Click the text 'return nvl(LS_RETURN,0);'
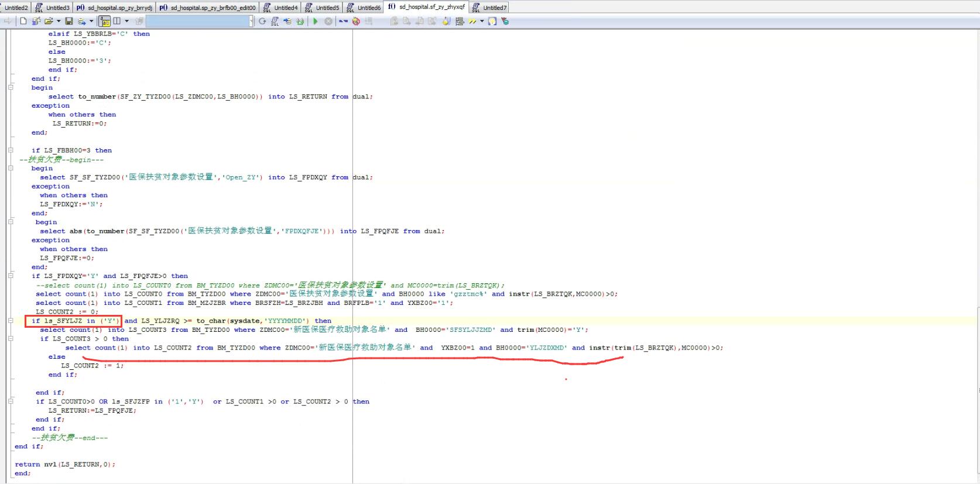This screenshot has width=980, height=484. [x=65, y=465]
